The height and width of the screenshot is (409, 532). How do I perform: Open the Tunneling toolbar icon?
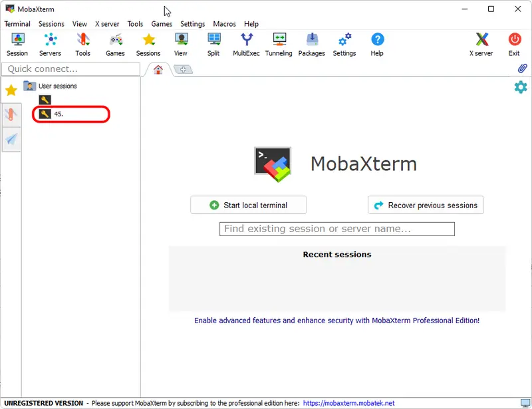(279, 45)
